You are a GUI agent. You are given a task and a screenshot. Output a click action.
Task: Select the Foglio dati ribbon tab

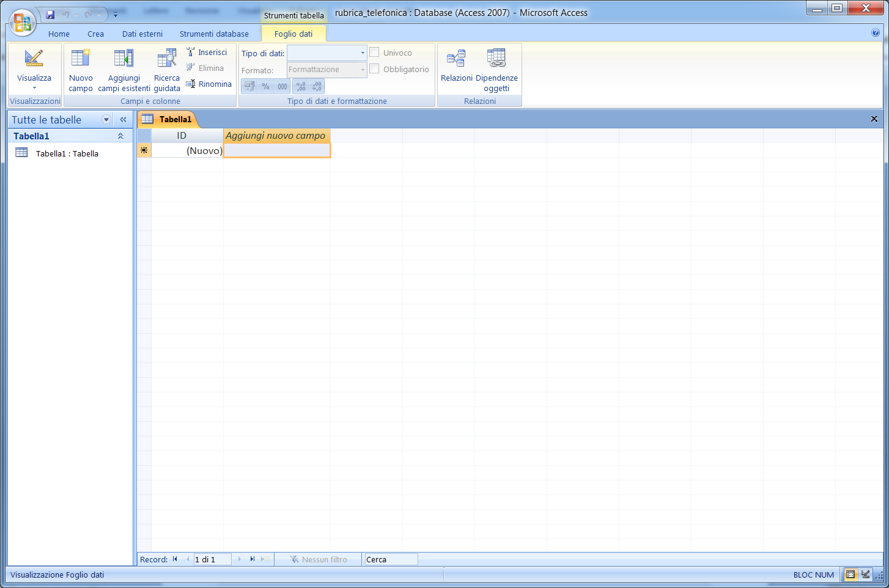point(293,34)
